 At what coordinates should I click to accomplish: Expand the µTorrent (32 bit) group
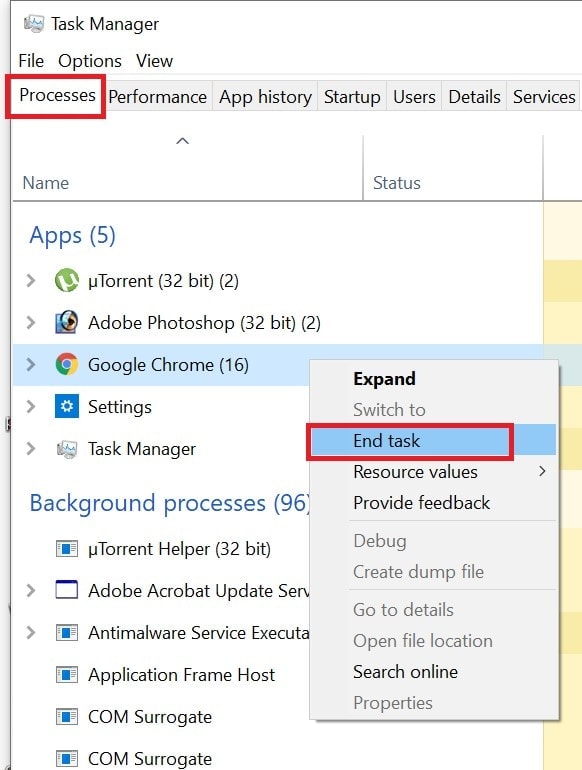(x=31, y=280)
